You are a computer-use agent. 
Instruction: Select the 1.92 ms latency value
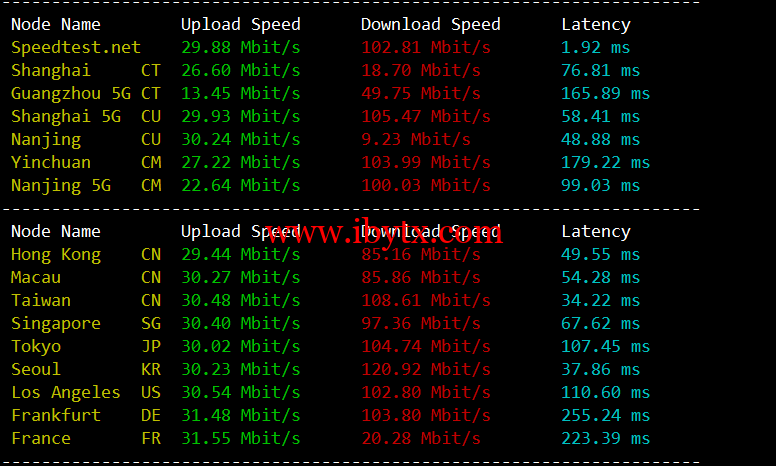[596, 47]
